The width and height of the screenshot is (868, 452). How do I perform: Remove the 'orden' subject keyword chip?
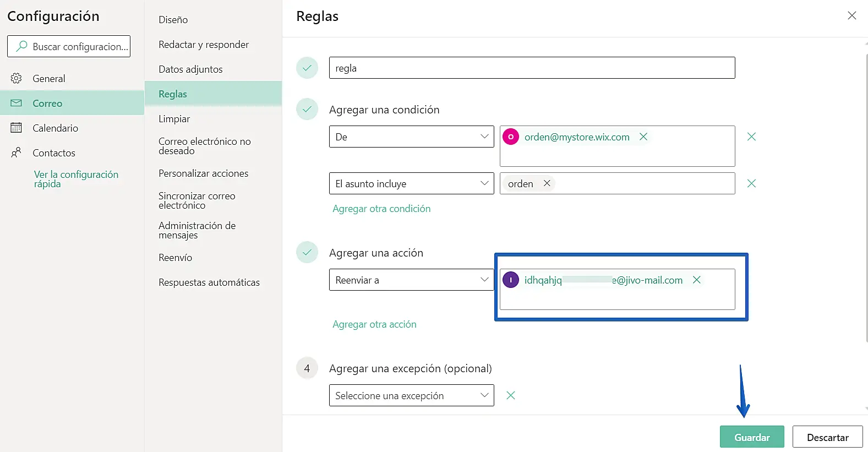[x=547, y=183]
